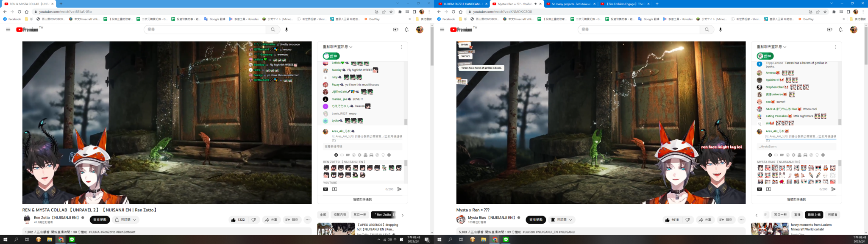Open 已訂閱 subscription dropdown for Mysta Rias
This screenshot has height=244, width=868.
(562, 220)
